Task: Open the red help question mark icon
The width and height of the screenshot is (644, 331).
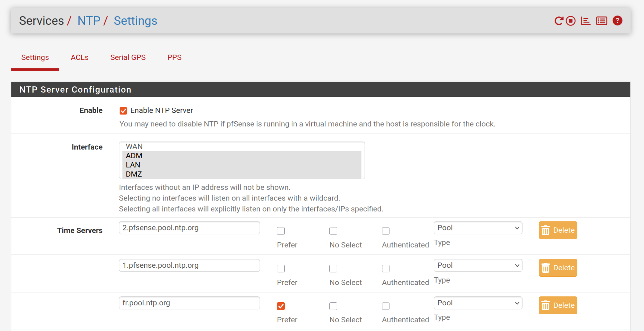Action: (617, 21)
